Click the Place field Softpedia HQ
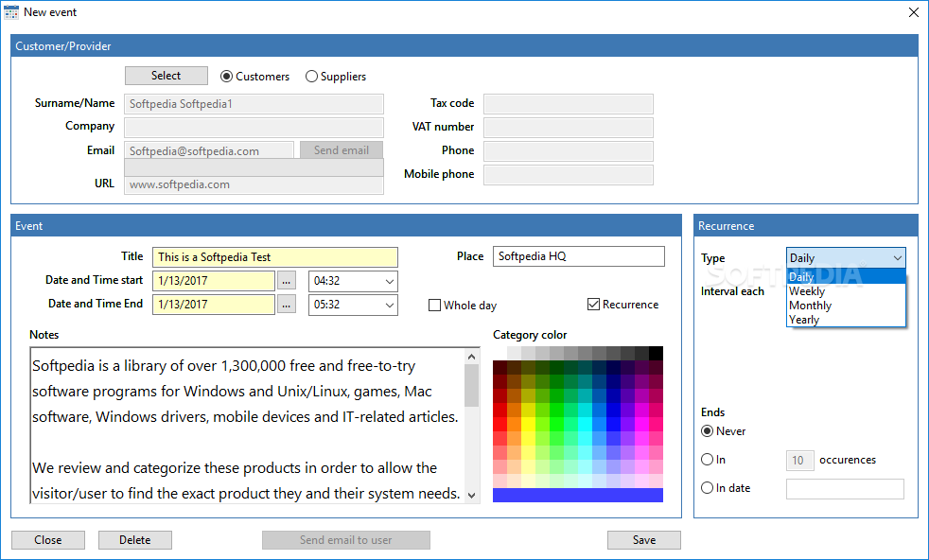 [579, 256]
